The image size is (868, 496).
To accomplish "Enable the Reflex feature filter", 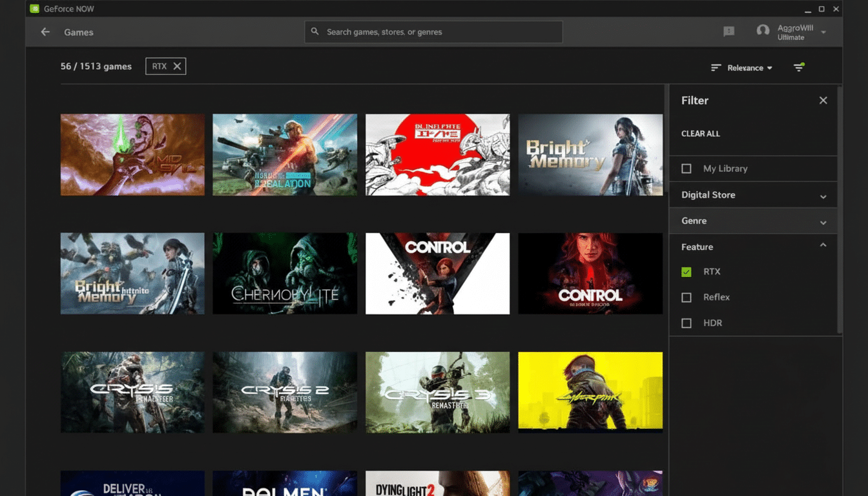I will 686,297.
